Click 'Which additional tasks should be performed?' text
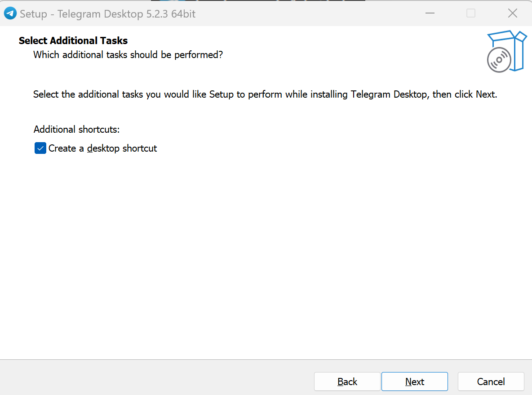The image size is (532, 395). click(128, 55)
